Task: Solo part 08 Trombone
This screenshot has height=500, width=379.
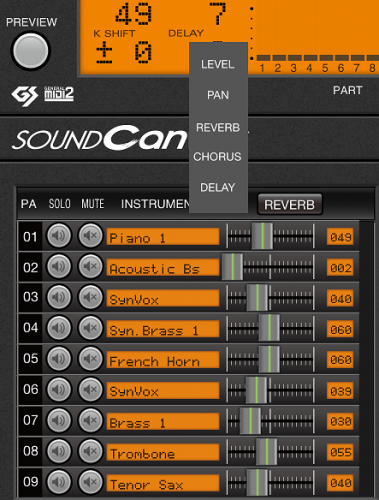Action: [59, 451]
